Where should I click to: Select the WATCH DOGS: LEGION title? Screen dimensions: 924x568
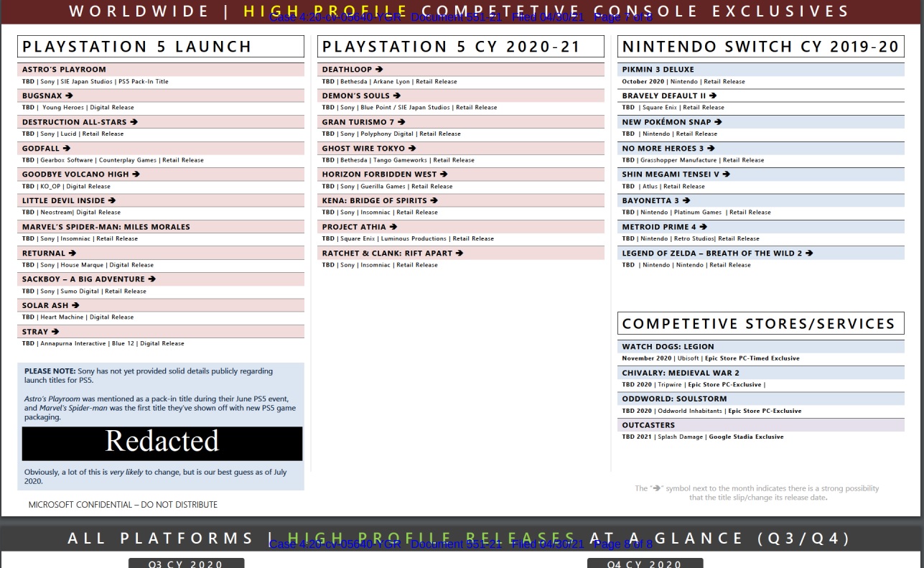tap(668, 347)
